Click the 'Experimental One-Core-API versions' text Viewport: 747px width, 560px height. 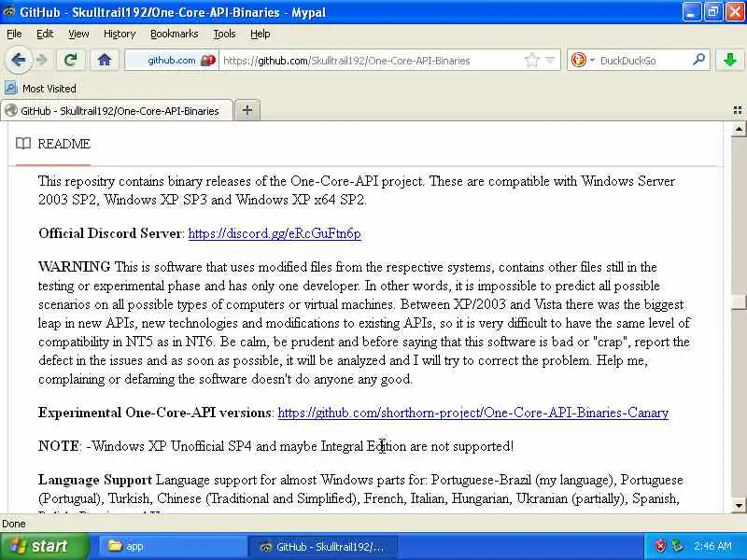point(155,413)
